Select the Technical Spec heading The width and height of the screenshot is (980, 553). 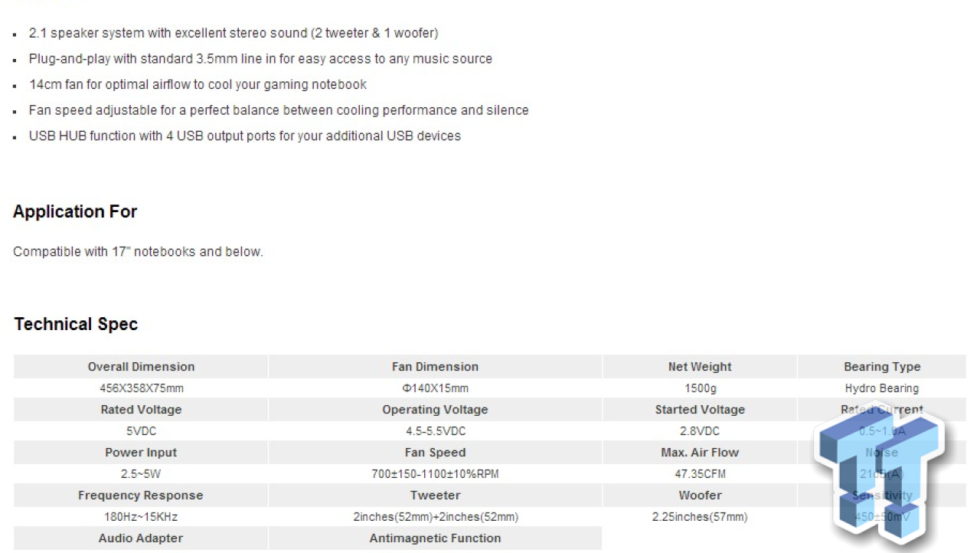[76, 324]
